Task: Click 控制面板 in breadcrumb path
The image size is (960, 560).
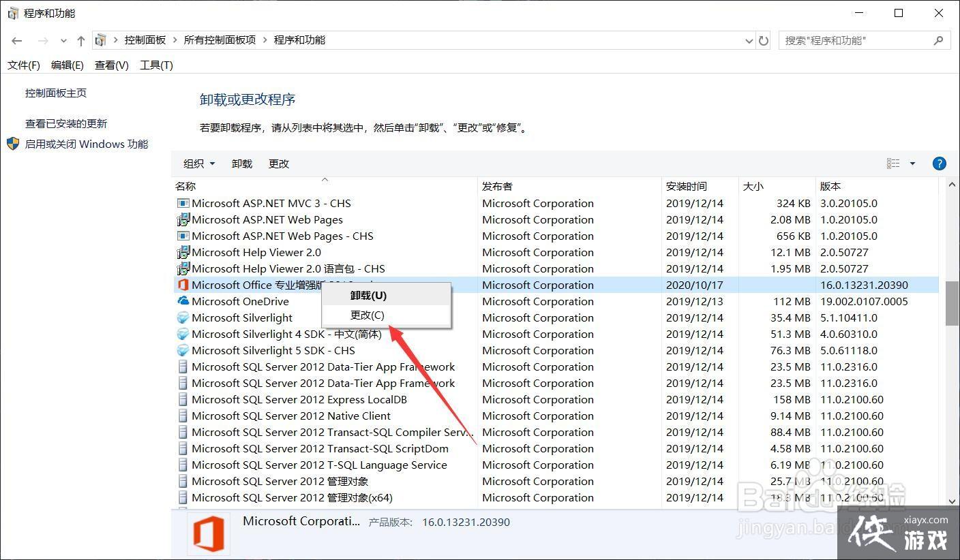Action: click(x=145, y=40)
